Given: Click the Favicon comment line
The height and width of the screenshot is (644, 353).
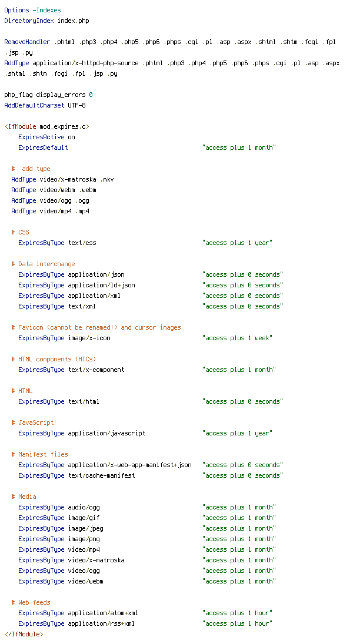Looking at the screenshot, I should tap(96, 328).
